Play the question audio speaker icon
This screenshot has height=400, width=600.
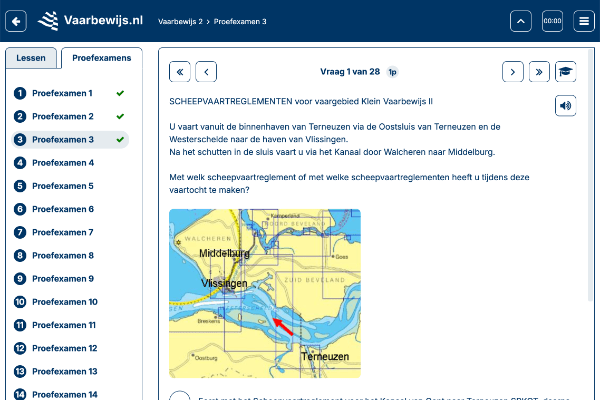tap(566, 105)
